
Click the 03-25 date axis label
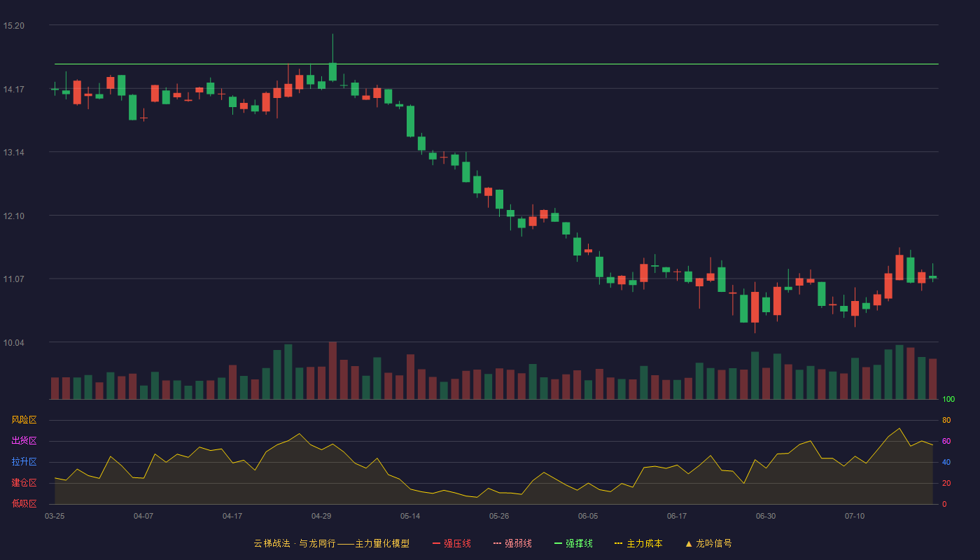click(x=55, y=516)
